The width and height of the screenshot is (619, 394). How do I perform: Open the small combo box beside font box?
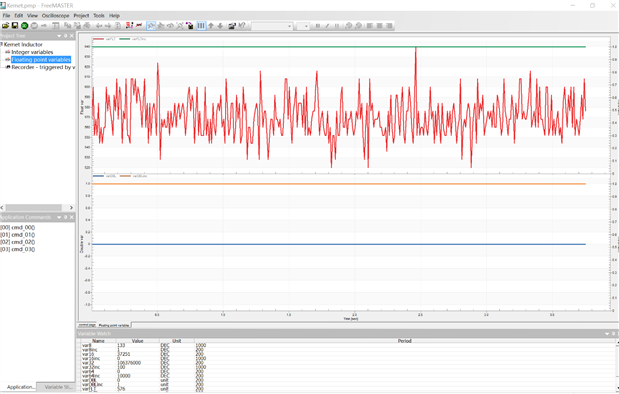(x=303, y=26)
